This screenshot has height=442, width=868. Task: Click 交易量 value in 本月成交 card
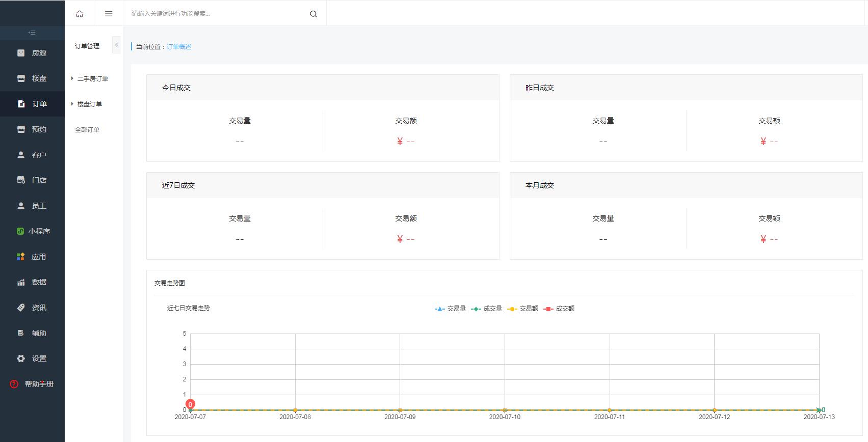coord(603,239)
